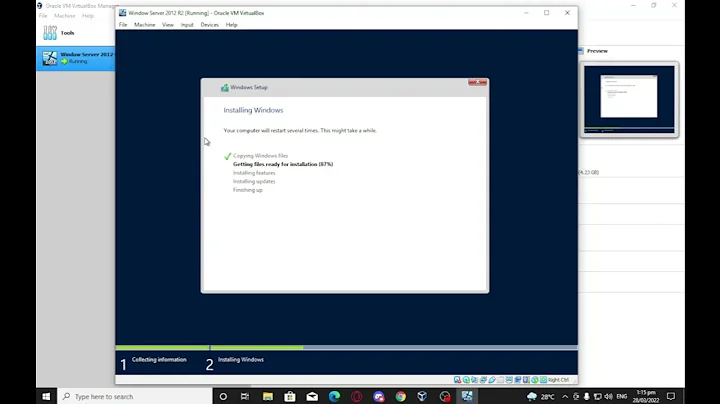Click the CPU virtualization icon in VM status bar
Viewport: 720px width, 404px height.
tap(526, 380)
